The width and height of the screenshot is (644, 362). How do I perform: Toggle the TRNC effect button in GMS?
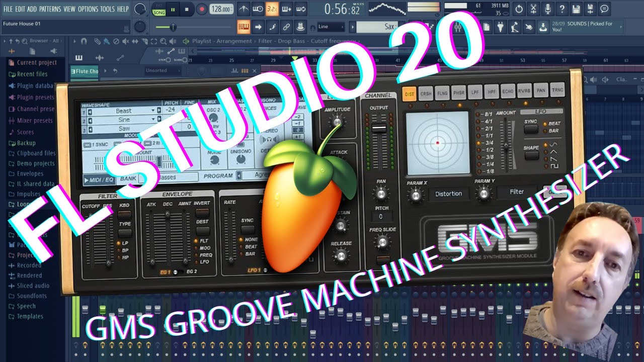[x=556, y=89]
